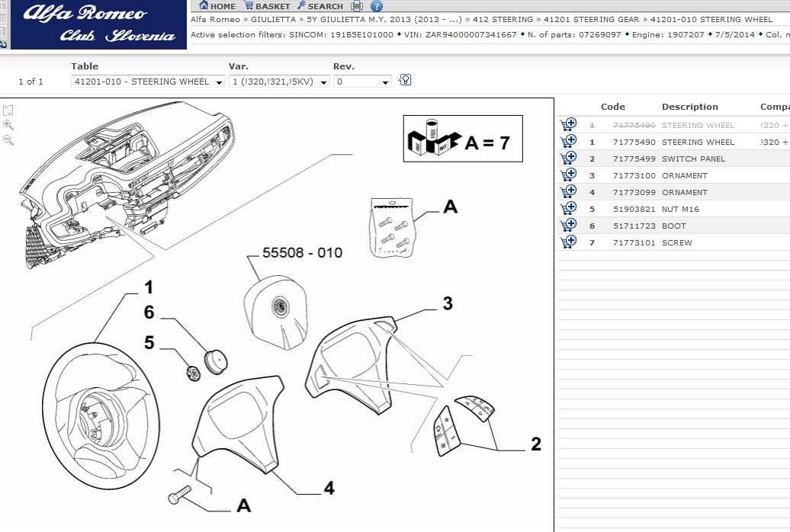Click the Code column header
The height and width of the screenshot is (532, 790).
tap(612, 107)
